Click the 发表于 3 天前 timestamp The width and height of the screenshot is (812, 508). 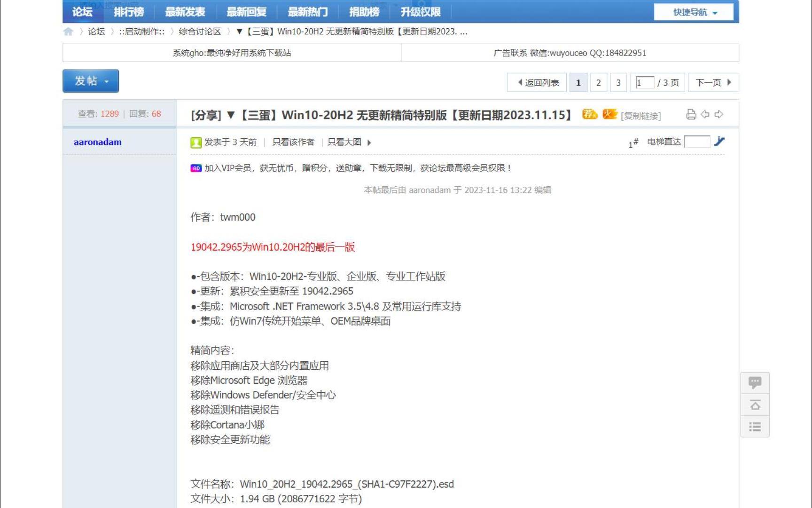(230, 142)
